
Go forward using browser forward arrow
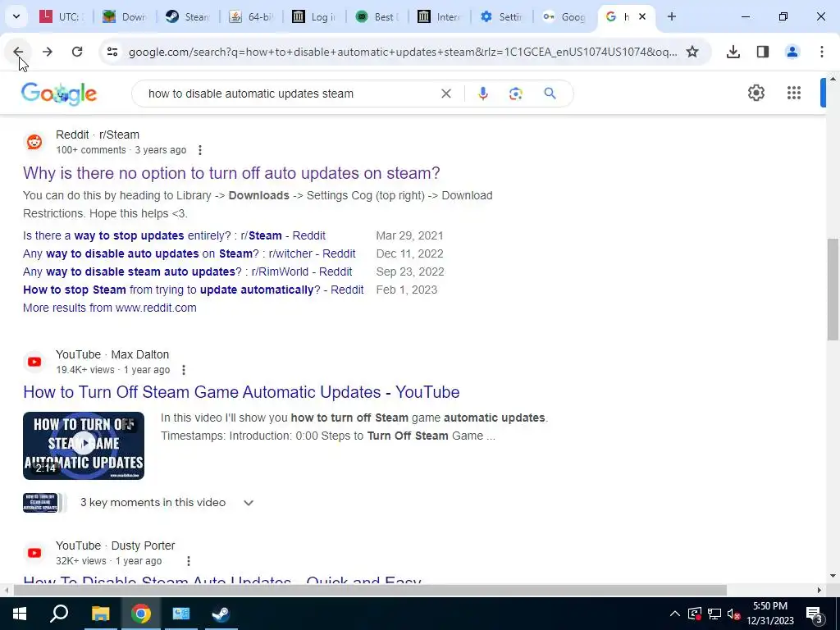[47, 52]
